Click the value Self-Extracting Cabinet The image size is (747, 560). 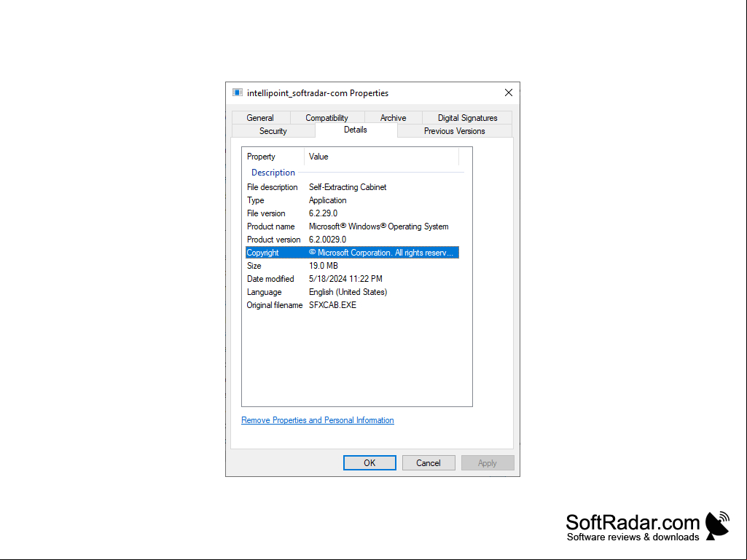coord(348,187)
